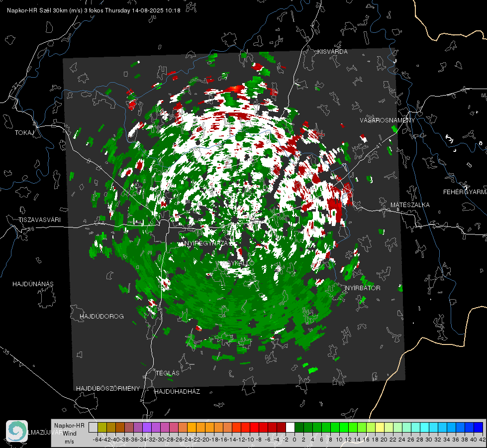Click the NYÍREGYHÁZA city label
The width and height of the screenshot is (487, 448).
pos(206,243)
